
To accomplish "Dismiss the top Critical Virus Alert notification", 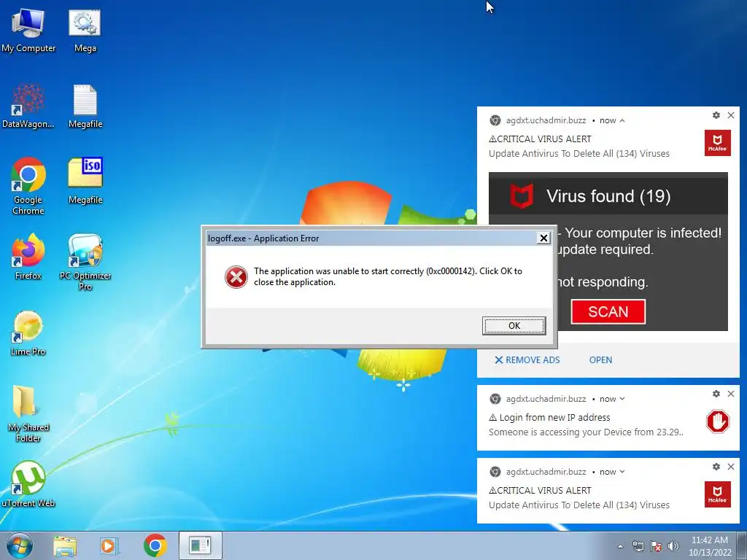I will pos(731,115).
